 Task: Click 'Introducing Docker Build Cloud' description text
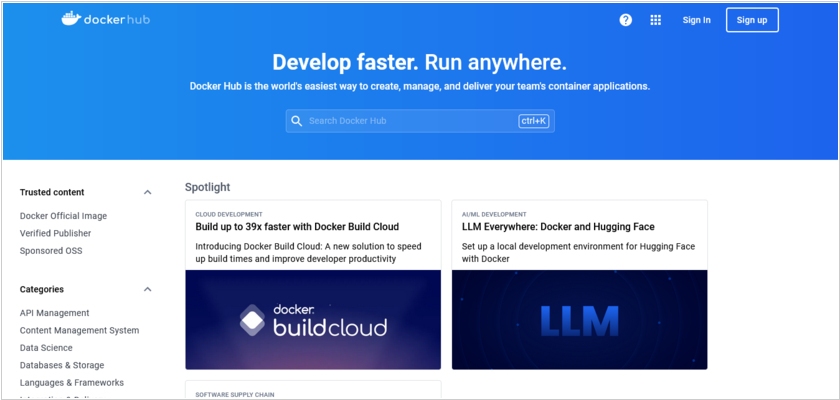pyautogui.click(x=309, y=253)
